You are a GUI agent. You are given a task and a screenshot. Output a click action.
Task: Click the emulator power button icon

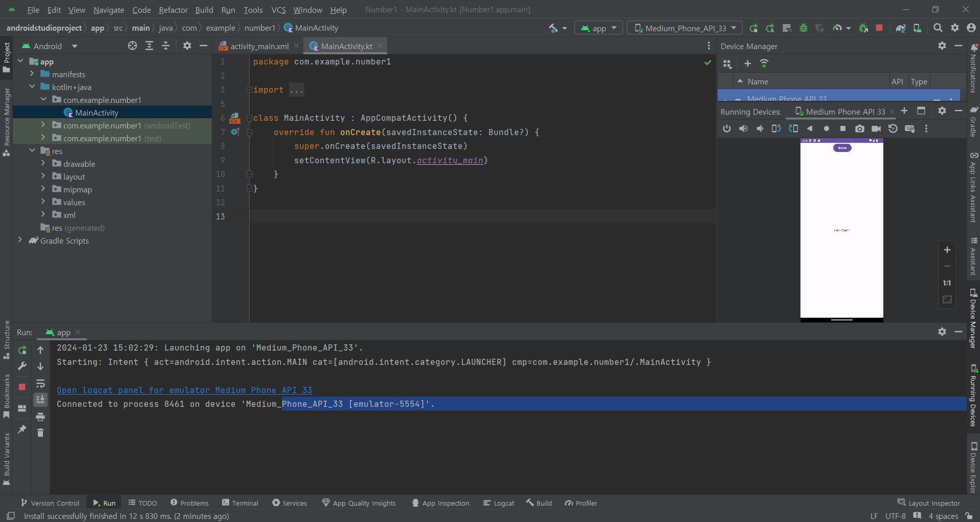(727, 128)
